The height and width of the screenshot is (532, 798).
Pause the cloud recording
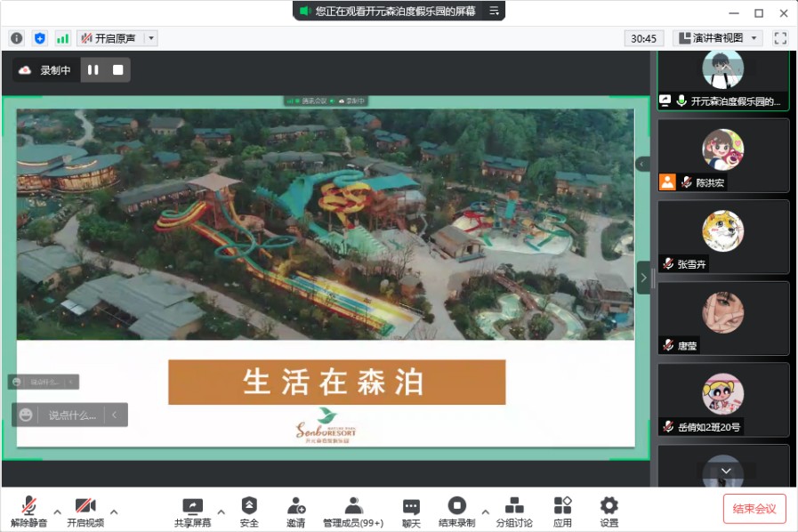click(x=93, y=69)
